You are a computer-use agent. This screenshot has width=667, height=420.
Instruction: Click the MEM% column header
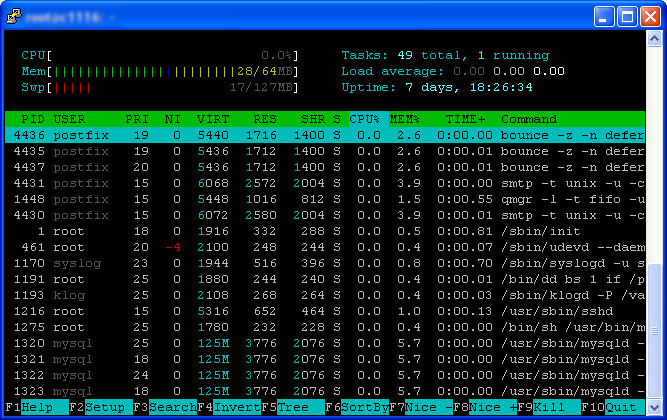[405, 119]
